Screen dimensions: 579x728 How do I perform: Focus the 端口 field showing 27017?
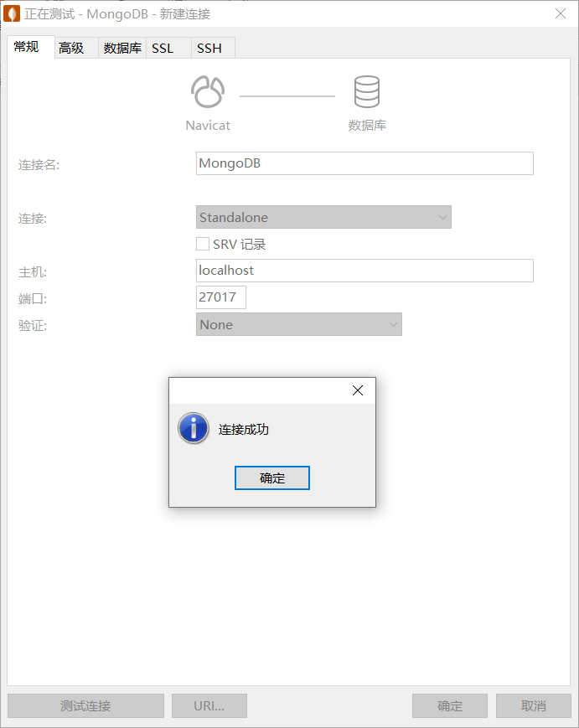coord(221,297)
